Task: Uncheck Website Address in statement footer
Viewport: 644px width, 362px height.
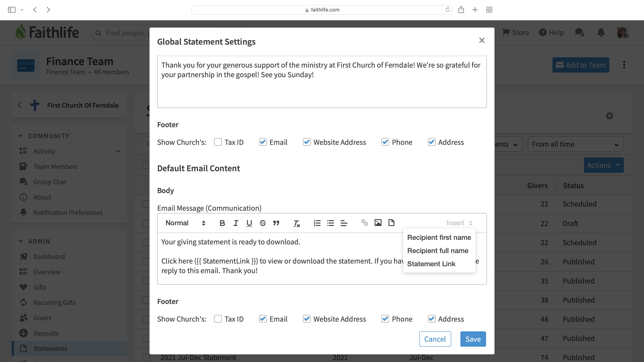Action: coord(307,142)
